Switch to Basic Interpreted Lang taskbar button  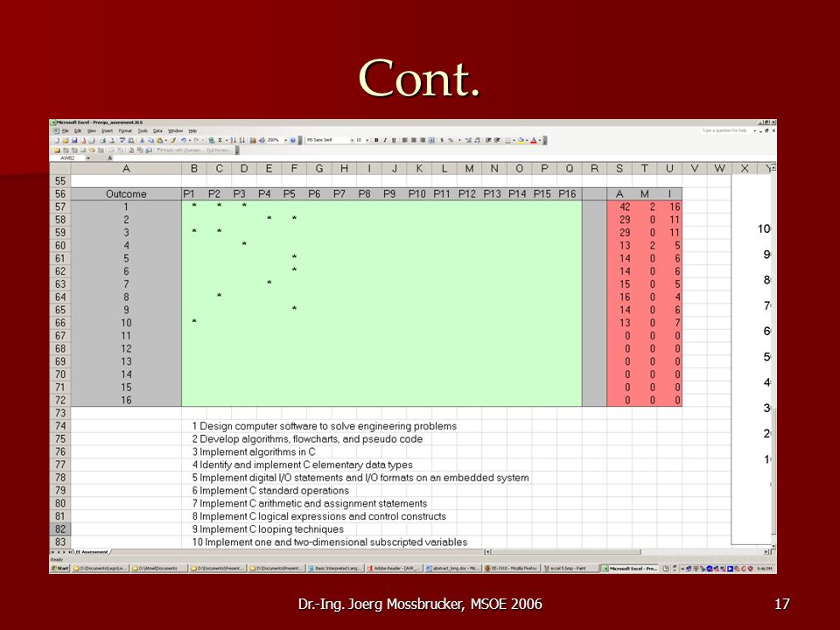335,569
